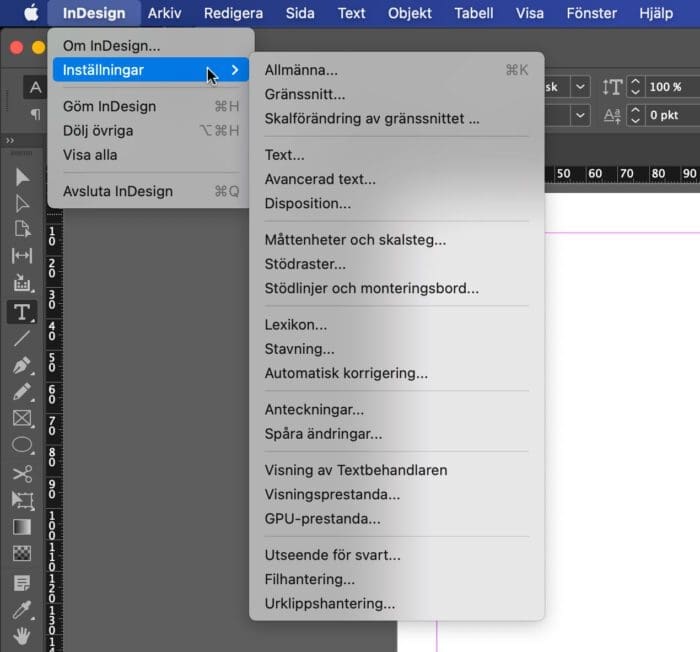The width and height of the screenshot is (700, 652).
Task: Select the Selection tool arrow
Action: (22, 177)
